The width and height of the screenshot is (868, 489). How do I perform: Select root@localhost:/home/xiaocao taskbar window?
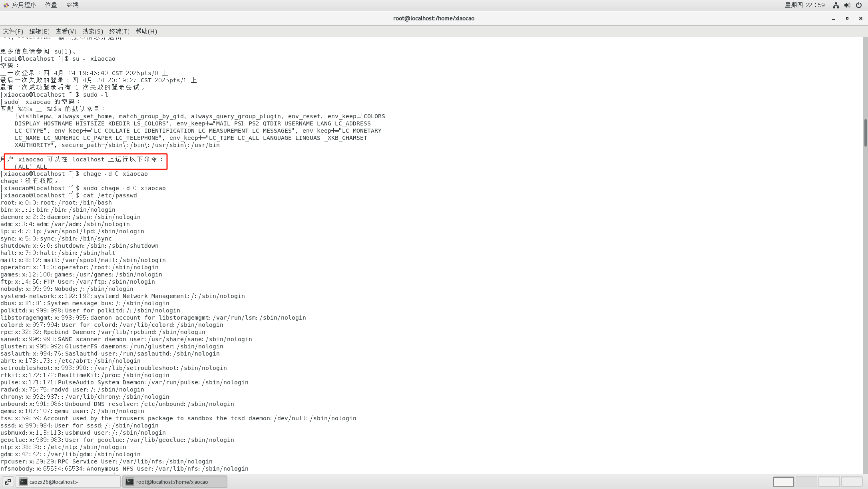[175, 482]
